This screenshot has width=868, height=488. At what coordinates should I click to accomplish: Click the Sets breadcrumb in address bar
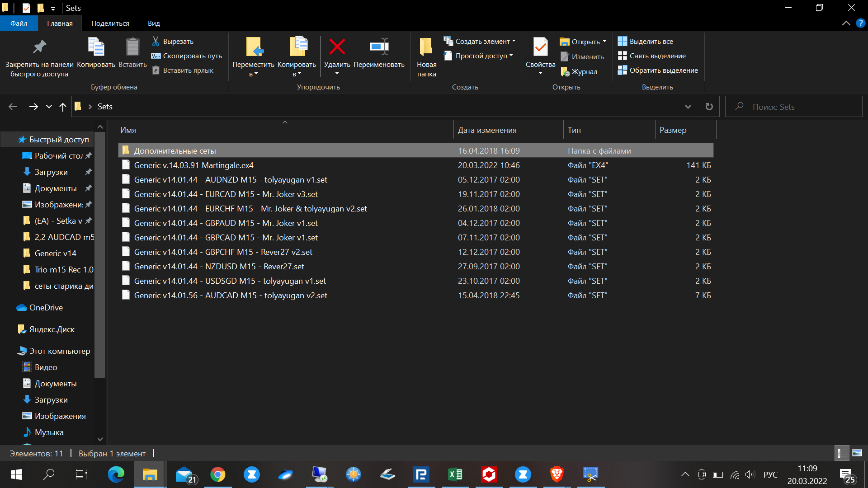[x=105, y=107]
